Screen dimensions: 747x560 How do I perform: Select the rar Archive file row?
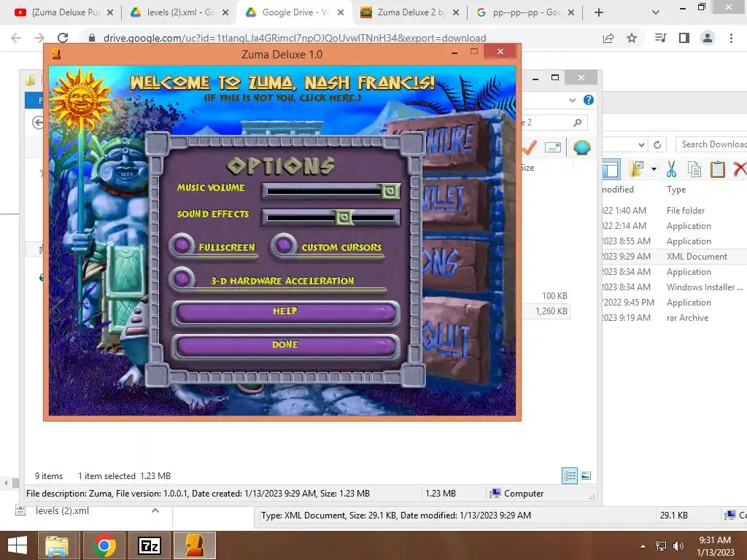674,318
